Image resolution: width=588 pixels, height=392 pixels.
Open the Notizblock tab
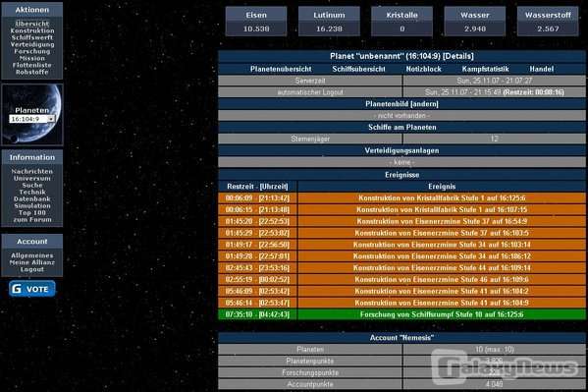point(424,69)
